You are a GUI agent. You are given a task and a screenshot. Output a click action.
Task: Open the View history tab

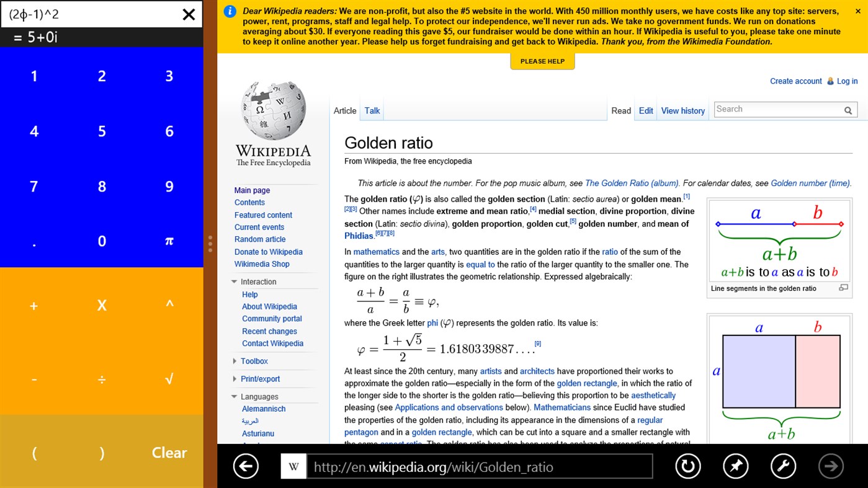point(682,110)
